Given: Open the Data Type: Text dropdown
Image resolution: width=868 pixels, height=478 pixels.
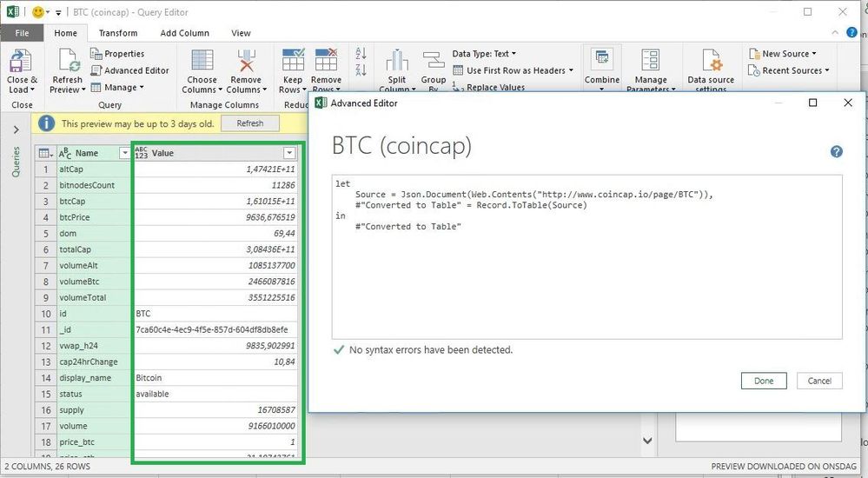Looking at the screenshot, I should [x=484, y=54].
